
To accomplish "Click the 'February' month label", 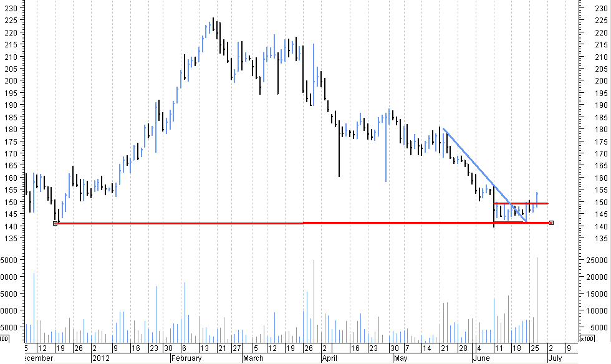I will [186, 358].
